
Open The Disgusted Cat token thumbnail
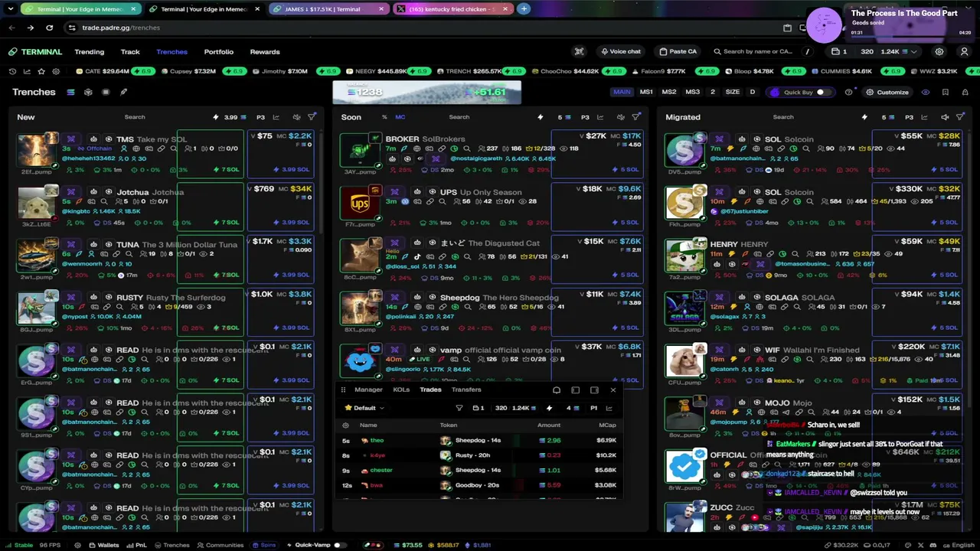pos(360,256)
